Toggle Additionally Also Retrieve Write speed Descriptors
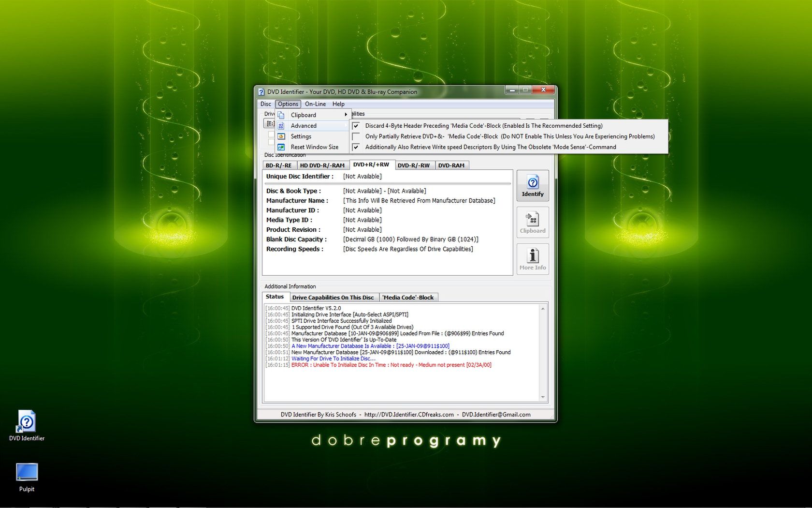Viewport: 812px width, 508px height. point(509,147)
